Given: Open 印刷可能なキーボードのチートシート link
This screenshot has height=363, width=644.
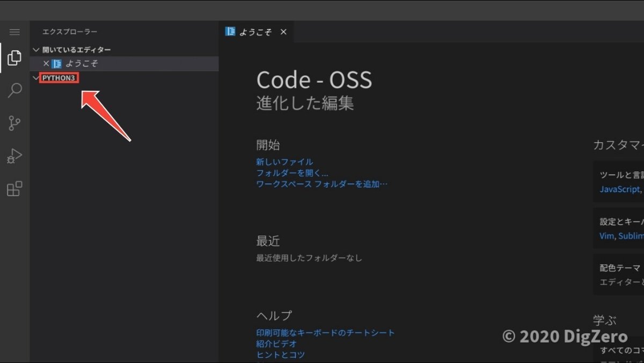Looking at the screenshot, I should [x=325, y=333].
